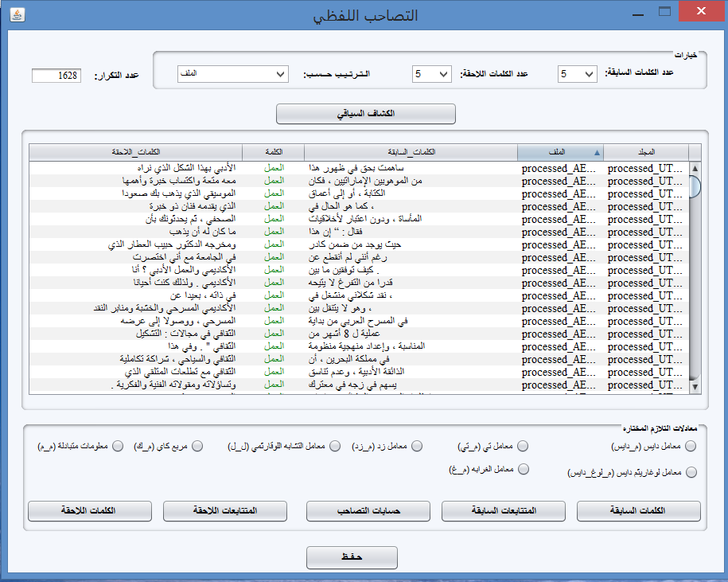Click the الكلمات السابقة button
Image resolution: width=728 pixels, height=582 pixels.
pos(638,511)
